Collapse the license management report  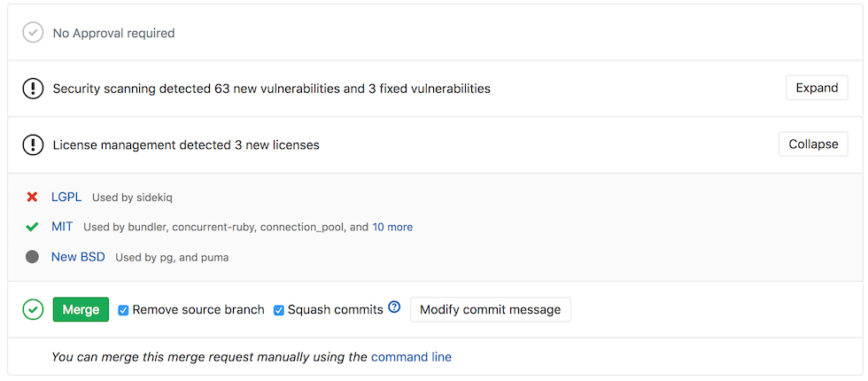pos(813,144)
